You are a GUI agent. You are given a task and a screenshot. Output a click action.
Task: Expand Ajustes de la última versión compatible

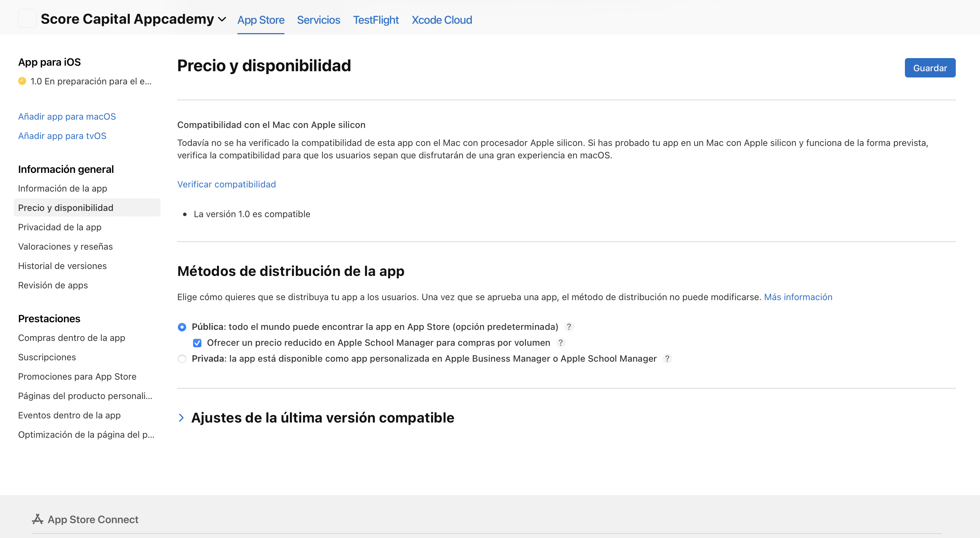click(x=181, y=418)
